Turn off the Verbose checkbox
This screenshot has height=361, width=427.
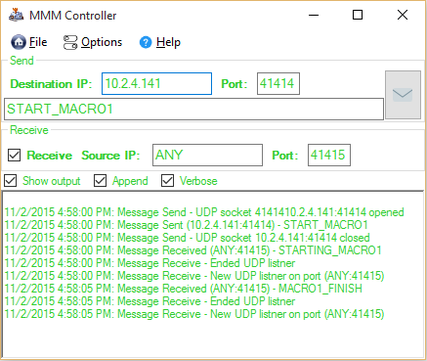(x=167, y=181)
